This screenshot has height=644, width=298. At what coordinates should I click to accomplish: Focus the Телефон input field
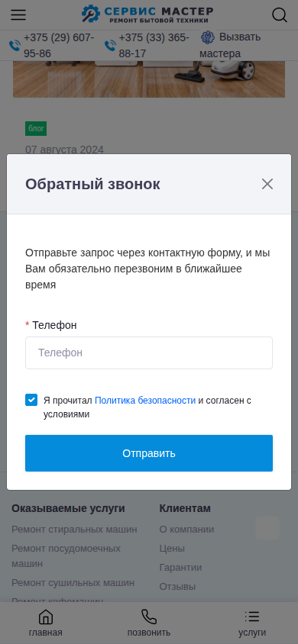click(149, 353)
